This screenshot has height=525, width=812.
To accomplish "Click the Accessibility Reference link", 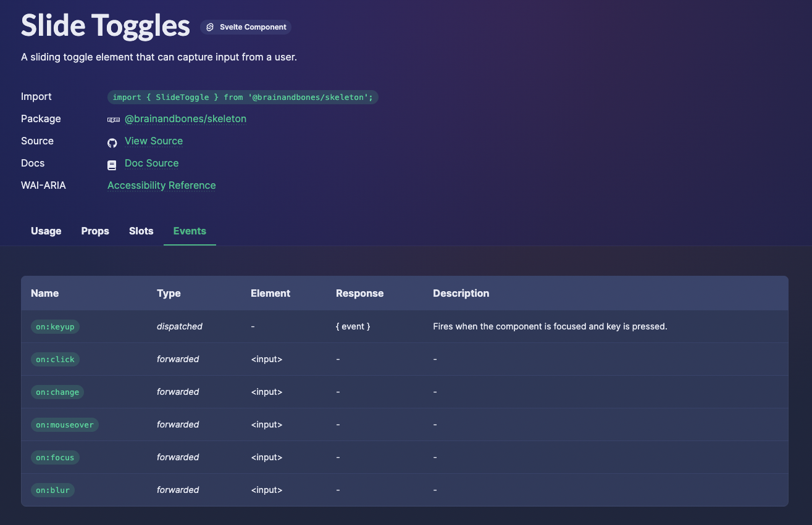I will 161,185.
